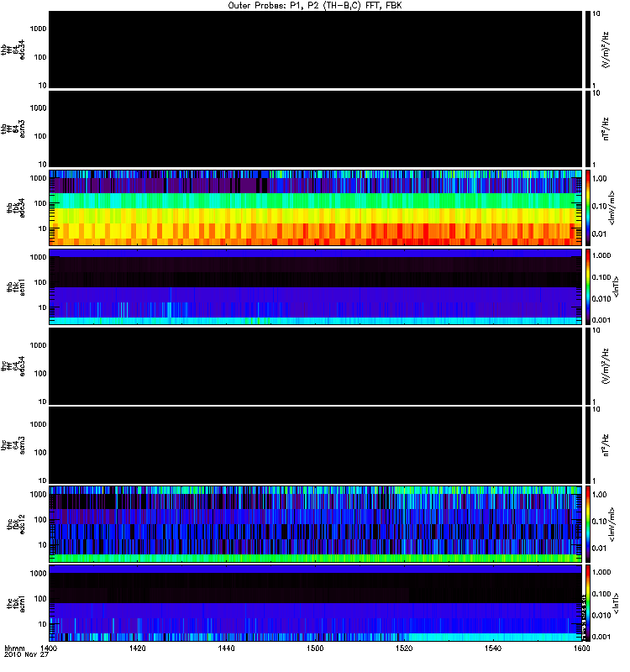Click the 0.10 color scale value beside thb fbk edc34

600,206
